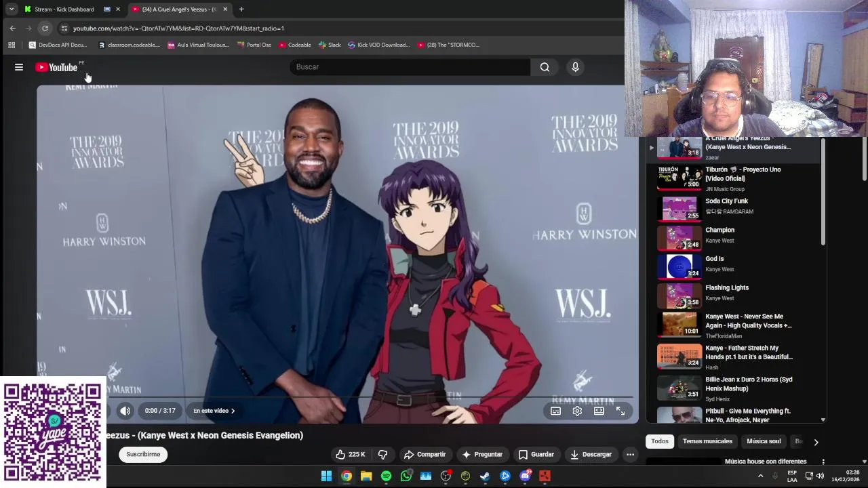Show more chips with right arrow
The height and width of the screenshot is (488, 868).
[816, 442]
